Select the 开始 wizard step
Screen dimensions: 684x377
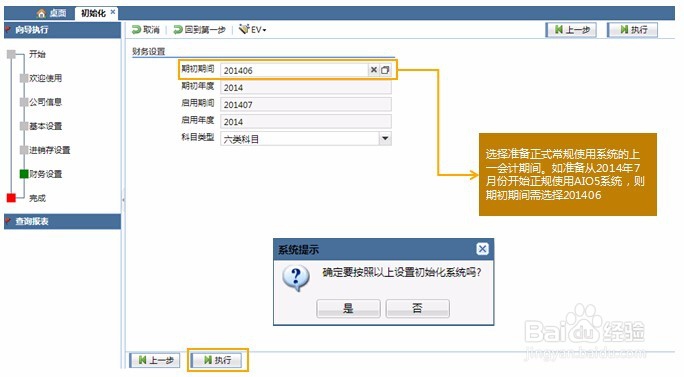tap(37, 54)
